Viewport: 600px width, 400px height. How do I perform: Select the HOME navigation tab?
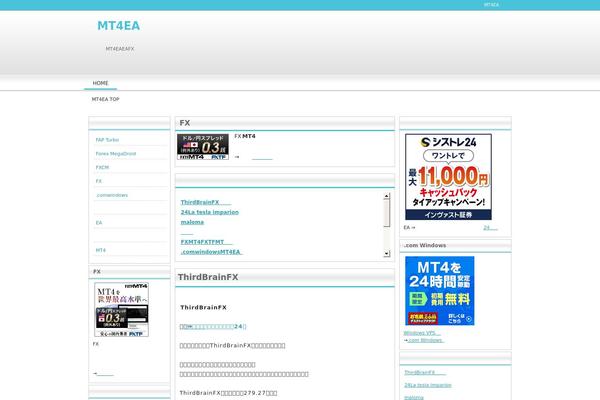coord(100,83)
